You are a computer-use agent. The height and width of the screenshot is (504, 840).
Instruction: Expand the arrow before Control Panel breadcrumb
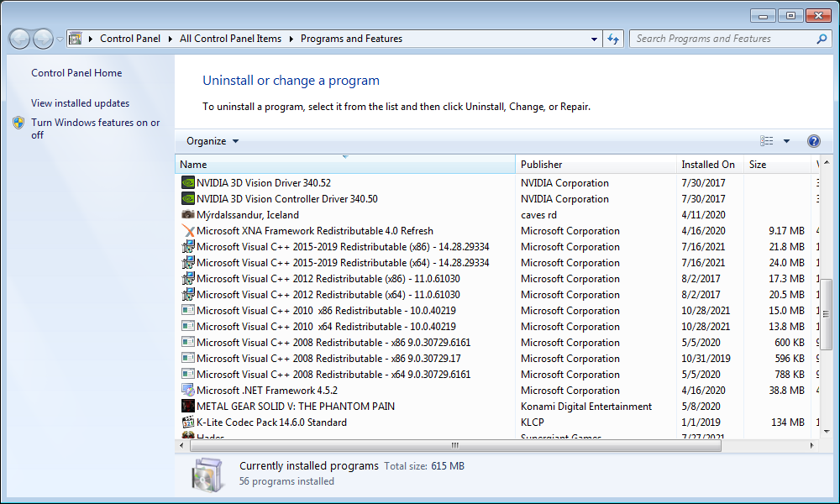pyautogui.click(x=91, y=39)
